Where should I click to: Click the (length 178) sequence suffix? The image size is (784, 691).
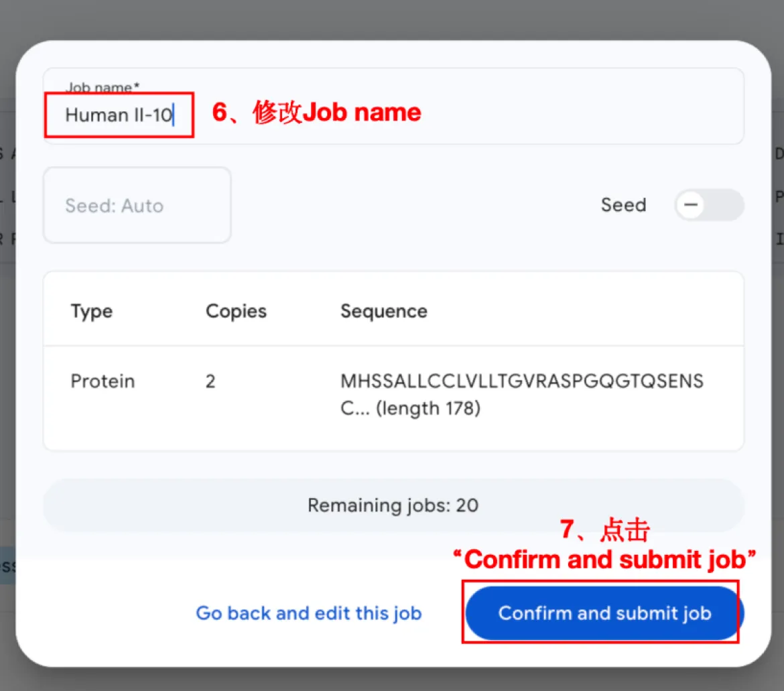point(428,408)
